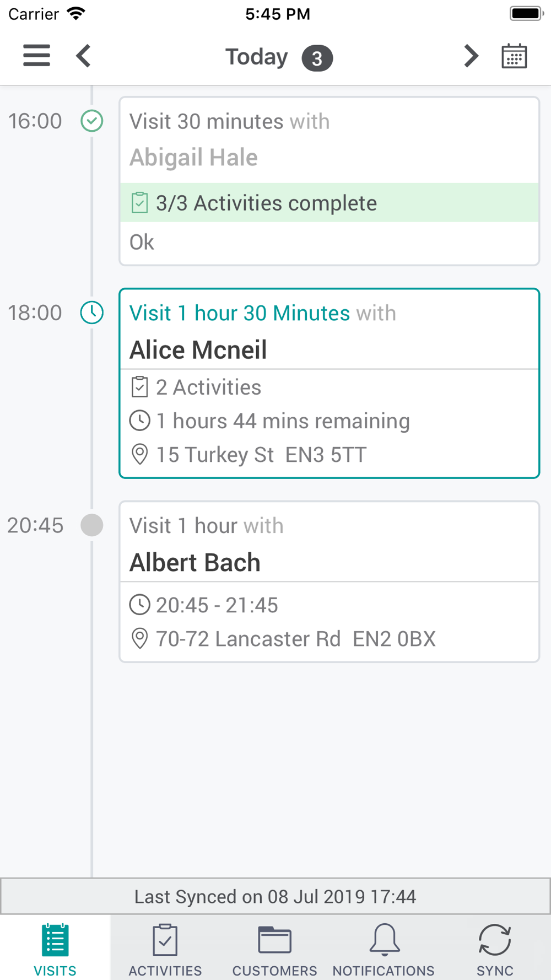Open the hamburger menu
This screenshot has height=980, width=551.
point(36,56)
